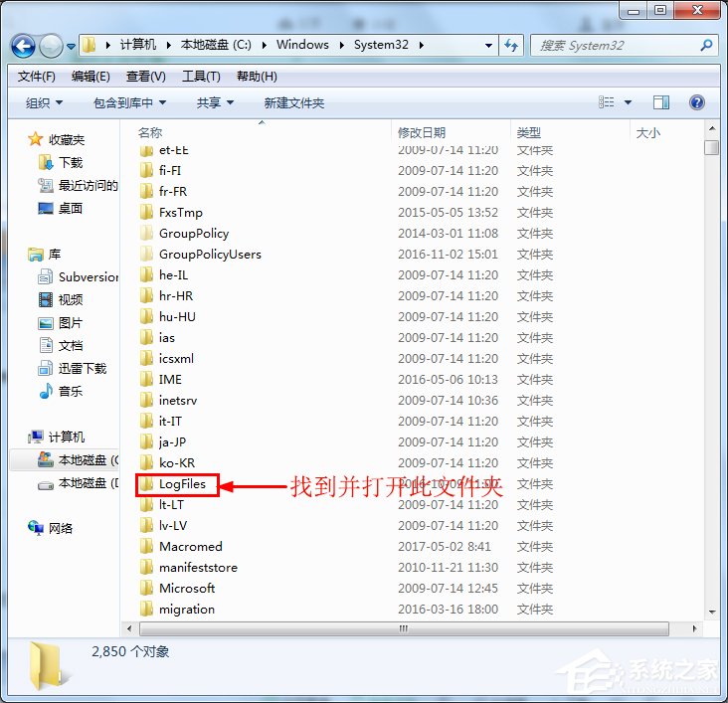Open the 组织 dropdown menu
728x703 pixels.
coord(44,102)
